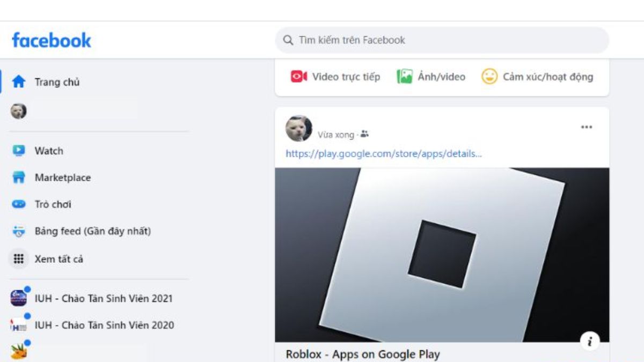
Task: Expand all shortcuts with Xem tất cả
Action: (x=58, y=258)
